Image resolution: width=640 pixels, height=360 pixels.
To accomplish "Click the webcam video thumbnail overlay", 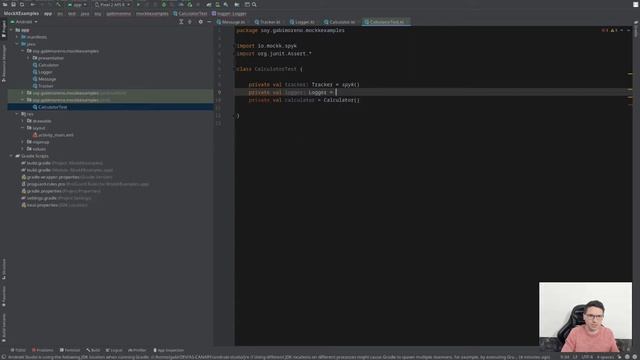I will coord(585,317).
